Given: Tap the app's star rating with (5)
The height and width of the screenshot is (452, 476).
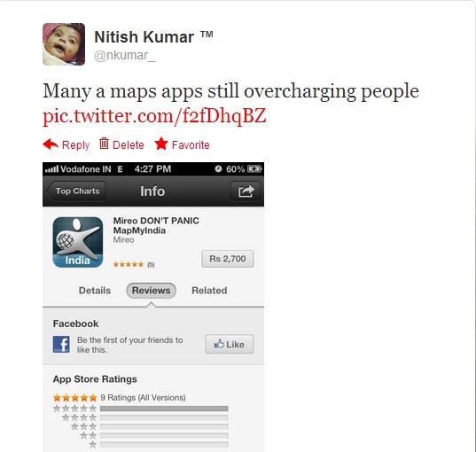Looking at the screenshot, I should coord(134,264).
